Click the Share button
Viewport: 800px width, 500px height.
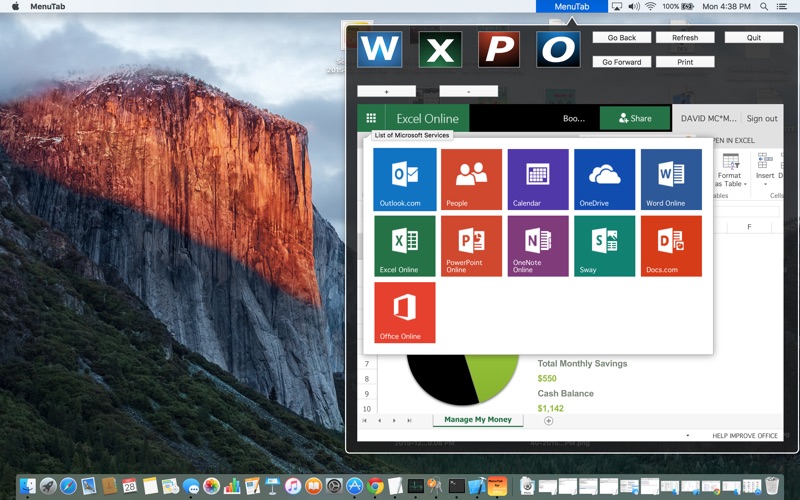(x=635, y=118)
